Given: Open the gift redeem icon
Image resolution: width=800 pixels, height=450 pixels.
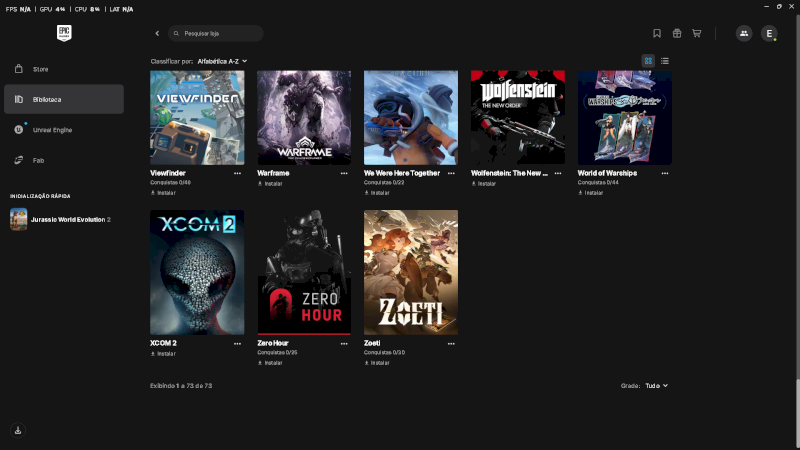Looking at the screenshot, I should click(x=677, y=33).
